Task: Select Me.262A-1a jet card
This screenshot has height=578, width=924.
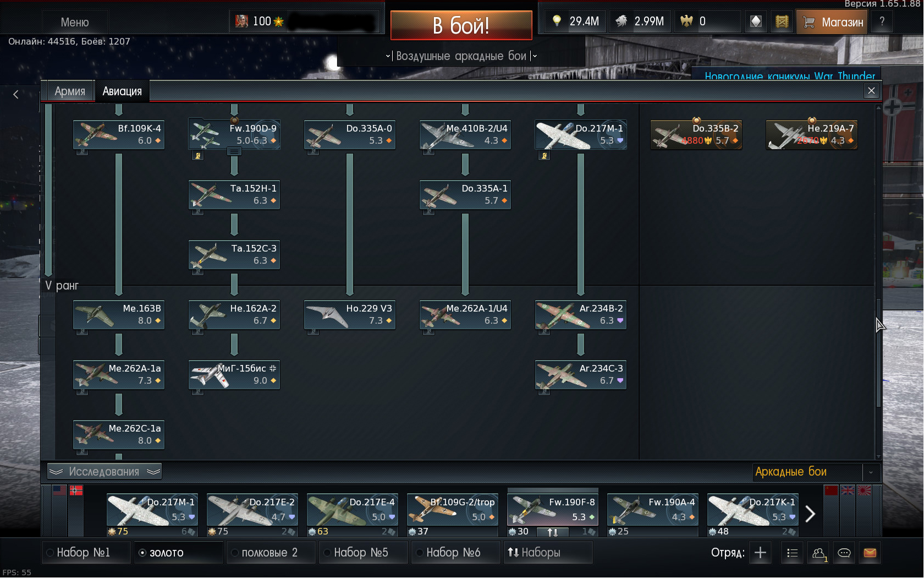Action: (119, 375)
